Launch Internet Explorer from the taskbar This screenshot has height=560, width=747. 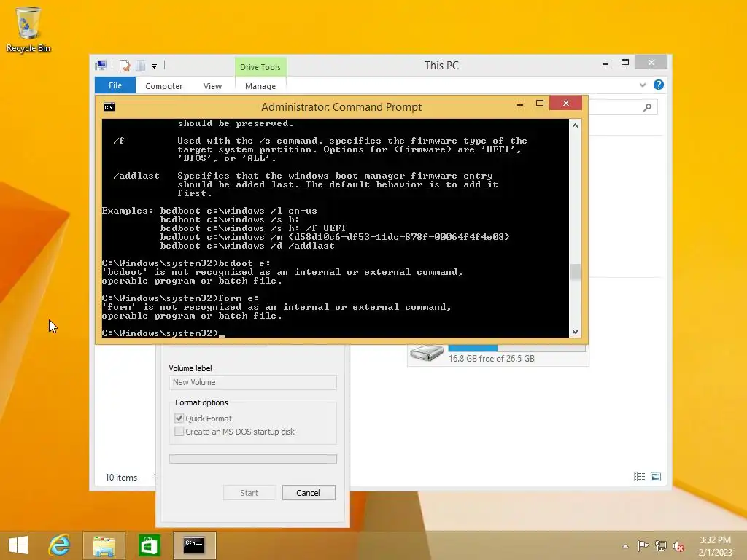tap(60, 545)
